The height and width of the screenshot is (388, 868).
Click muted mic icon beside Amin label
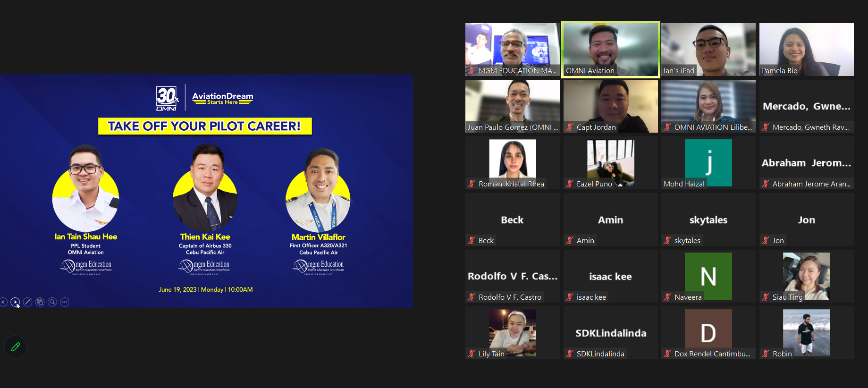pos(570,241)
